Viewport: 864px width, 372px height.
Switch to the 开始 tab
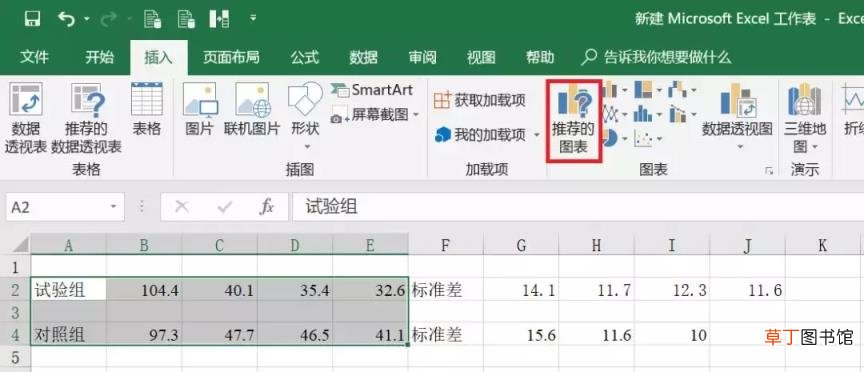click(100, 57)
